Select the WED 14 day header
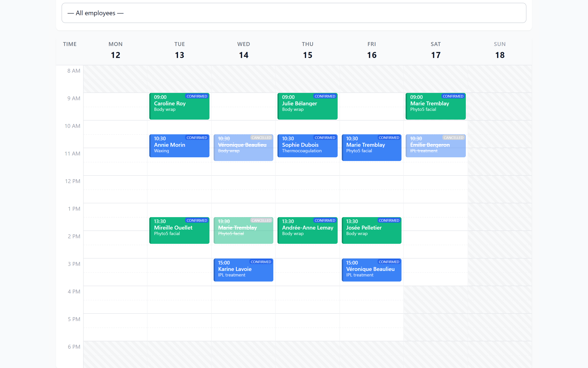The image size is (588, 368). 243,50
